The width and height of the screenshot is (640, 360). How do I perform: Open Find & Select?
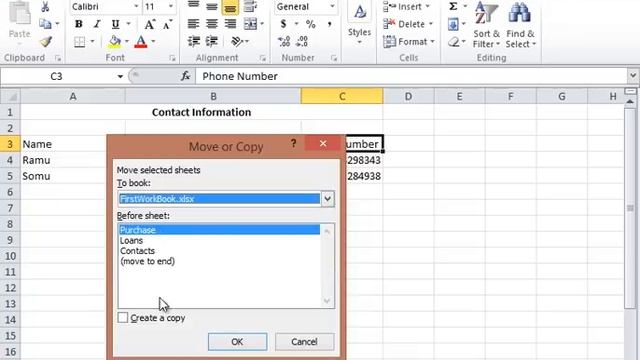520,24
